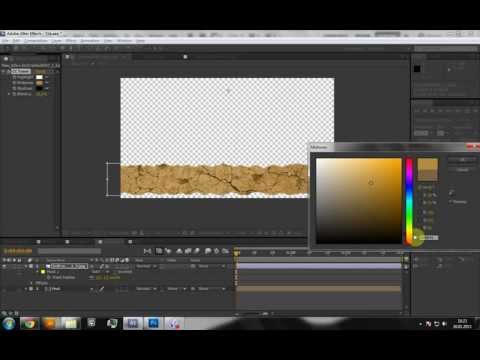Open the Layer menu
The image size is (480, 360).
pos(56,41)
